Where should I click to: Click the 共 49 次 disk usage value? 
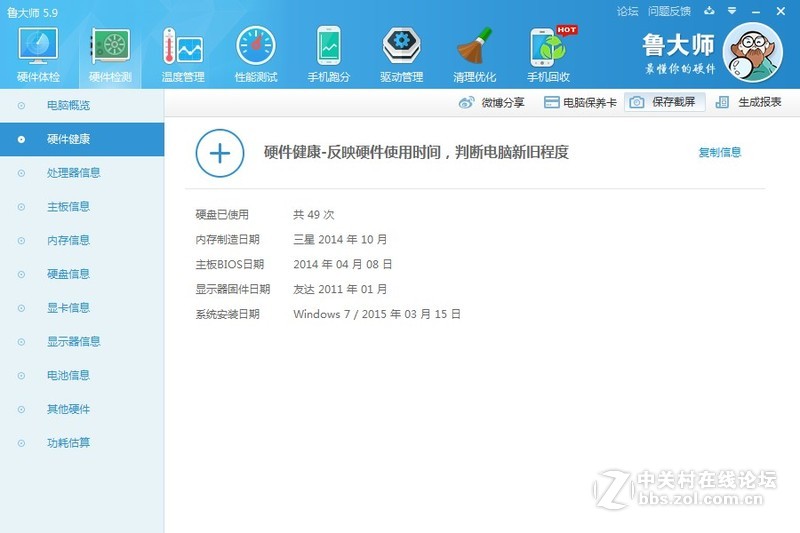[x=314, y=215]
